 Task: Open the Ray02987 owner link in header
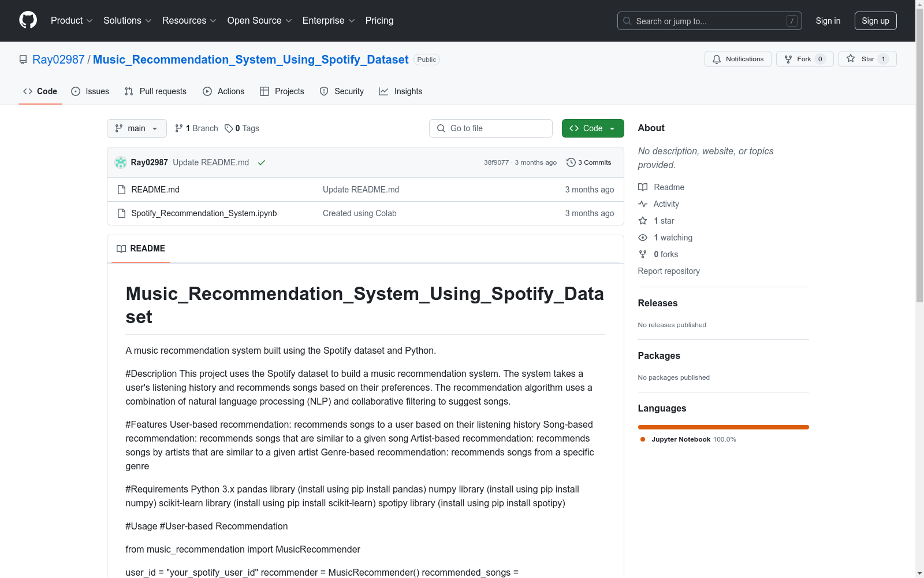(x=58, y=60)
